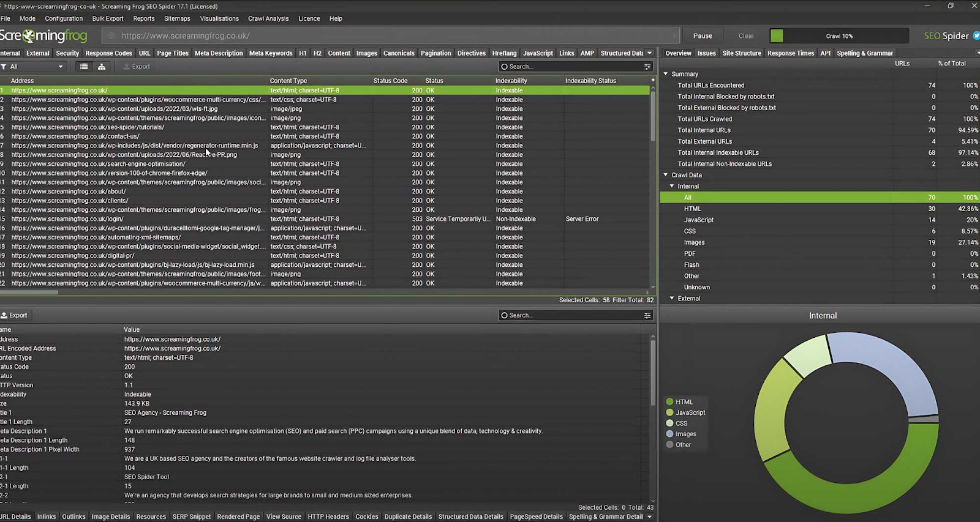Collapse the Summary section
Screen dimensions: 980x522
click(666, 74)
